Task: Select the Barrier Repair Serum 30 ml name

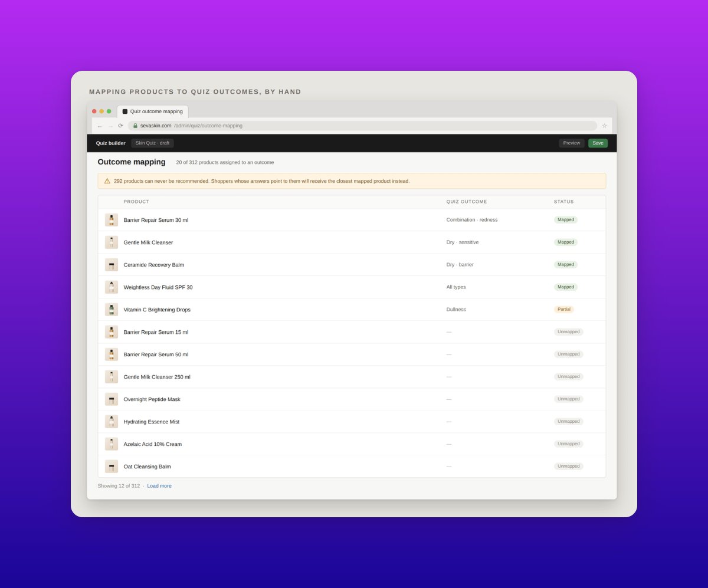Action: pyautogui.click(x=156, y=220)
